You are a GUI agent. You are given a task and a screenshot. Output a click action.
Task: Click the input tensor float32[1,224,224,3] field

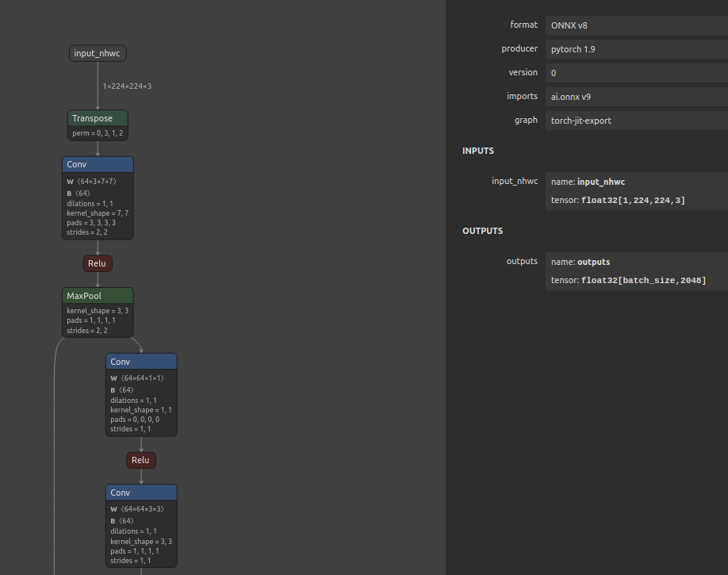tap(636, 201)
